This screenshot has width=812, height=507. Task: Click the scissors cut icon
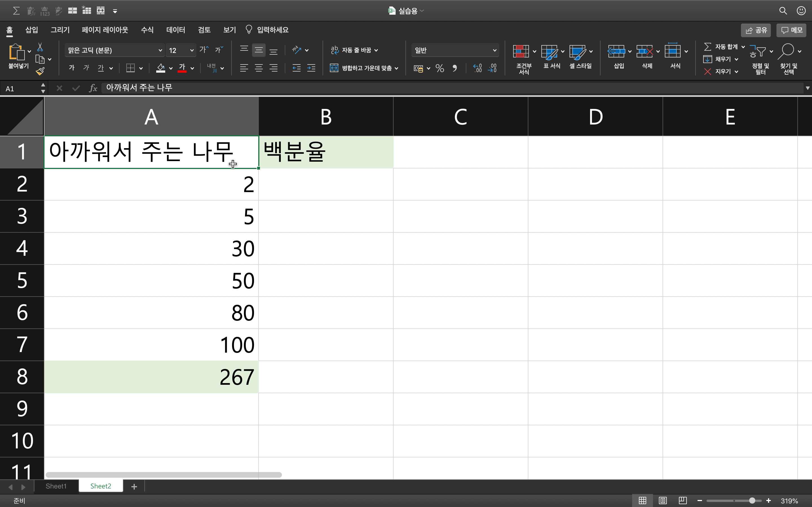[40, 47]
